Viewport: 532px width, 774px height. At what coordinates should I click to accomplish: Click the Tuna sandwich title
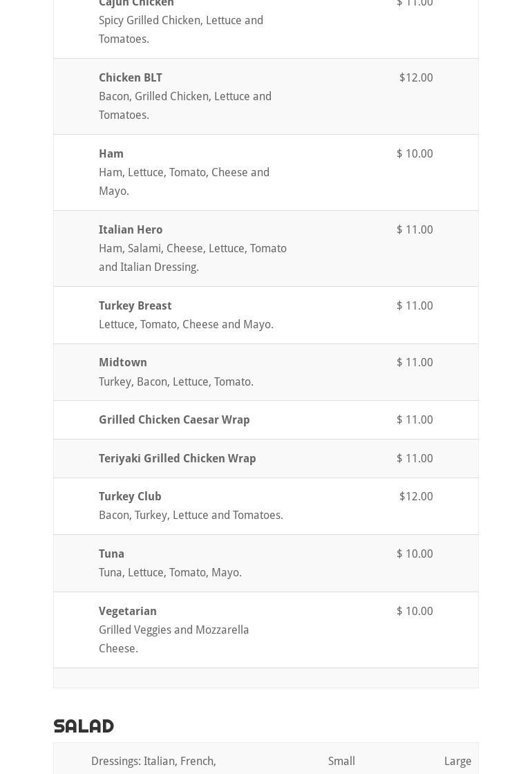click(111, 554)
